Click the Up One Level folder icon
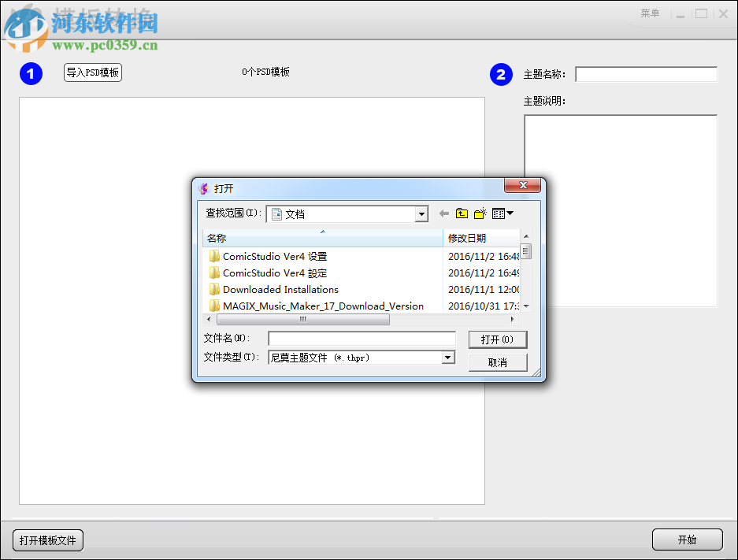The image size is (738, 560). (x=462, y=213)
